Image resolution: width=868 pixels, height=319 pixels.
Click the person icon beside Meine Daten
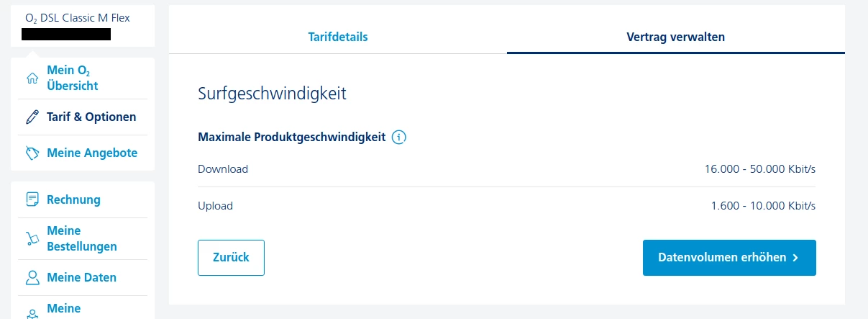click(x=32, y=277)
